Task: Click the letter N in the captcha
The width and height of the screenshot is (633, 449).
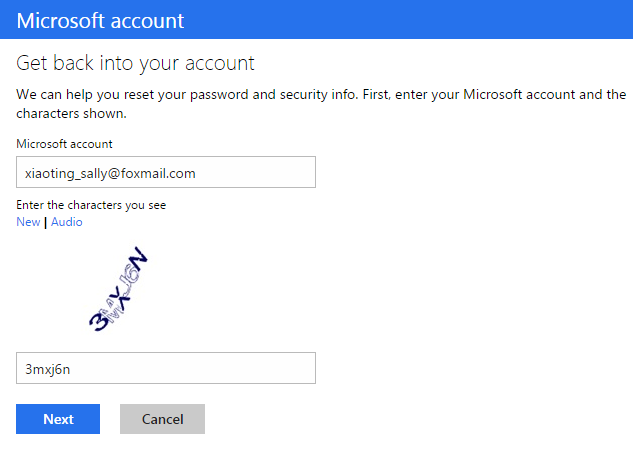Action: pyautogui.click(x=140, y=259)
